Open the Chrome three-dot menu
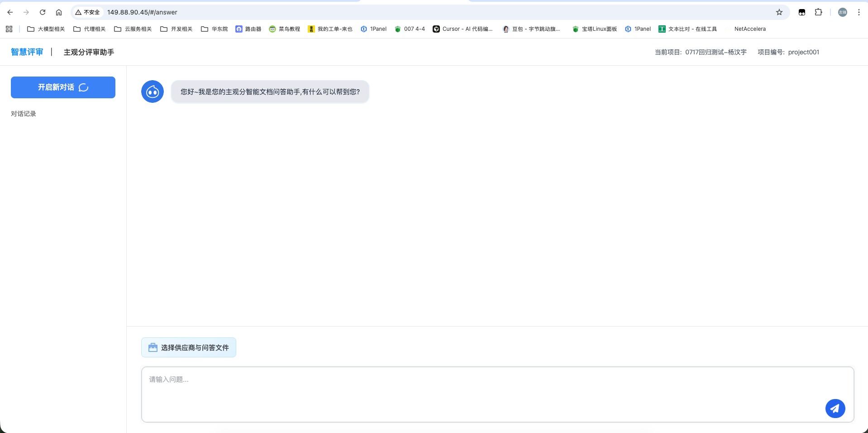This screenshot has height=433, width=868. (858, 12)
